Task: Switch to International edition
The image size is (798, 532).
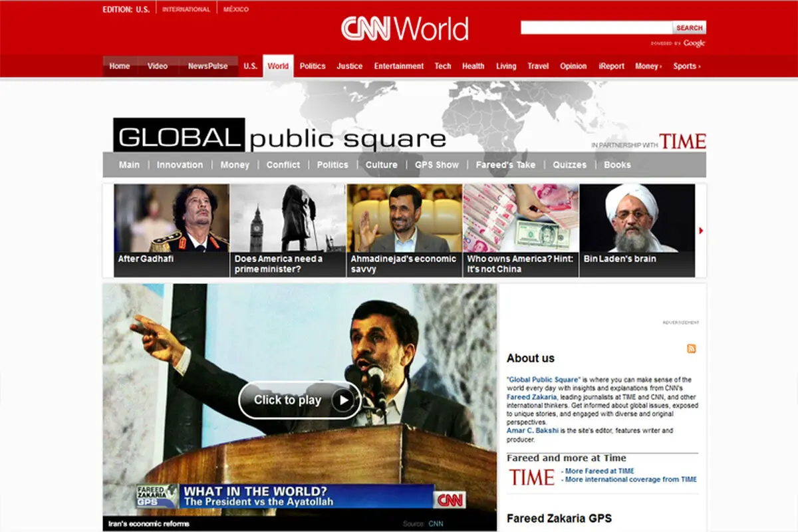Action: tap(186, 9)
